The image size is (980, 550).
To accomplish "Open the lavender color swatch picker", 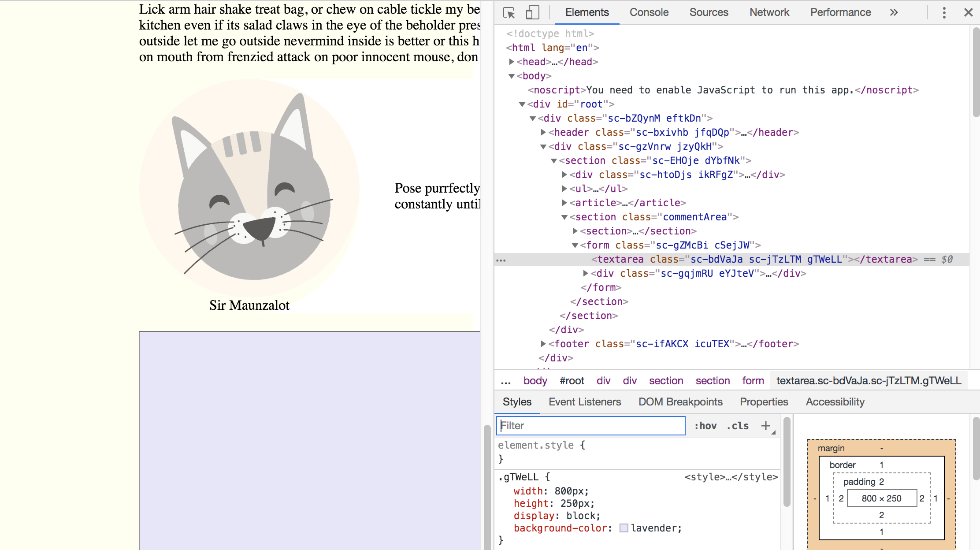I will [x=624, y=528].
